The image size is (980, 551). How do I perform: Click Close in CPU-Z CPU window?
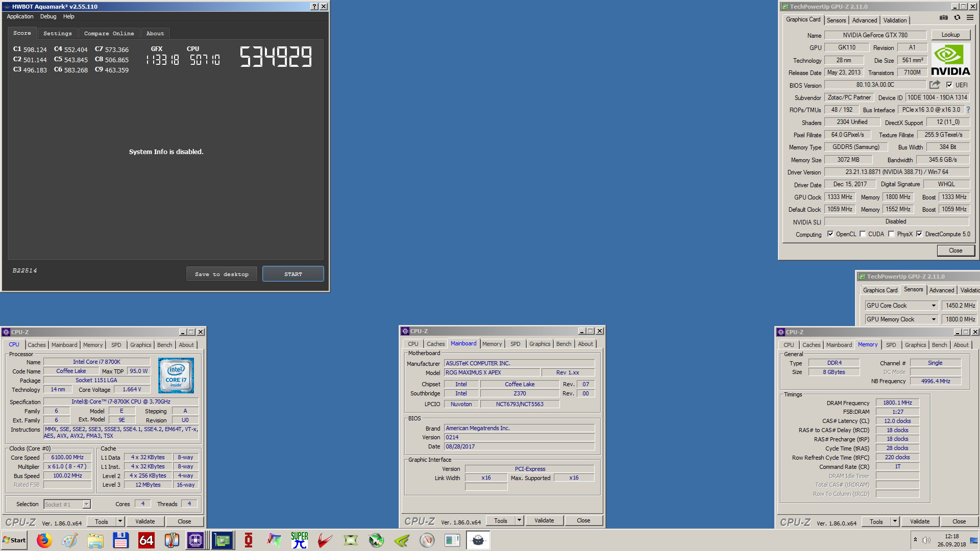tap(184, 521)
